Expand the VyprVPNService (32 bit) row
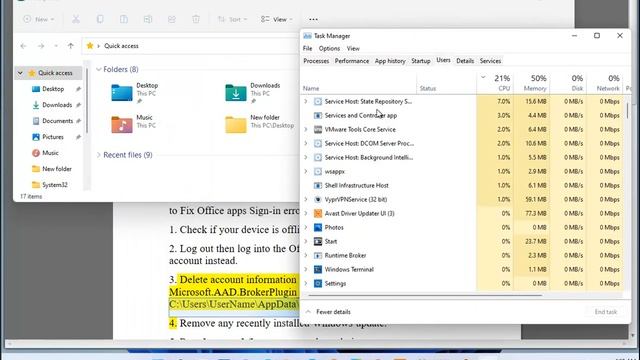This screenshot has width=640, height=360. pos(306,199)
